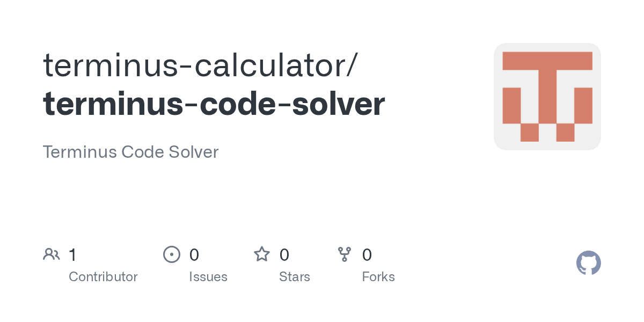Viewport: 644px width, 322px height.
Task: Select the Issues label
Action: point(208,277)
